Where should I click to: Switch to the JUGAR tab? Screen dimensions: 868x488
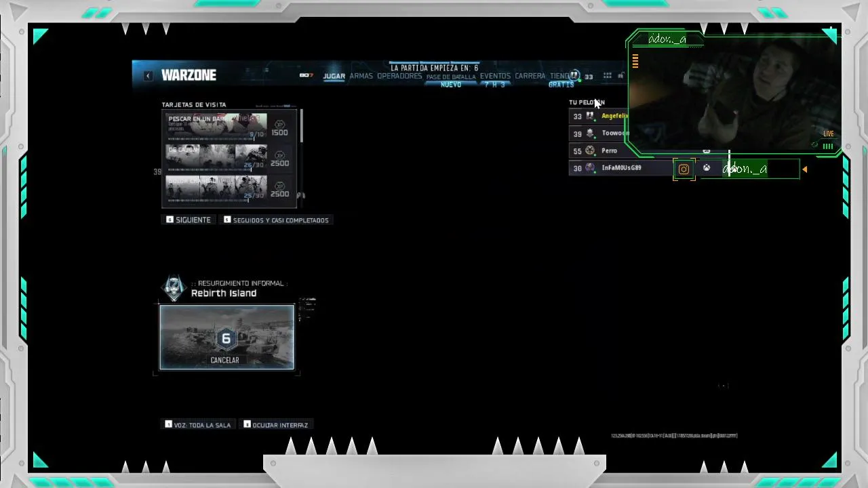point(334,76)
